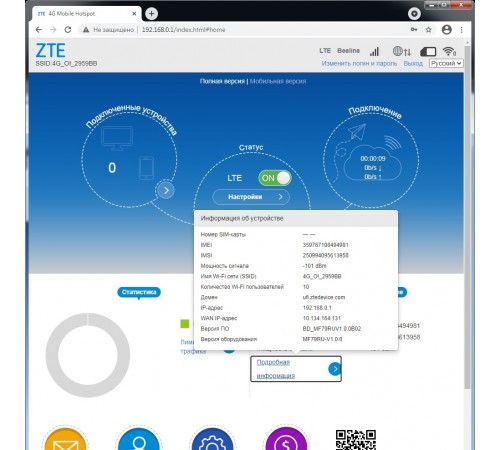Image resolution: width=500 pixels, height=450 pixels.
Task: Click the QR code image
Action: (x=356, y=440)
